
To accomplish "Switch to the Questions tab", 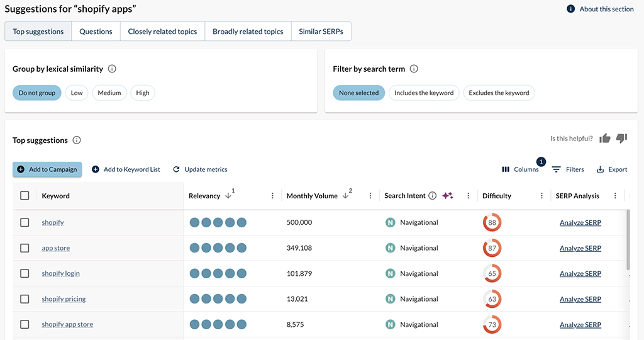I will coord(96,31).
